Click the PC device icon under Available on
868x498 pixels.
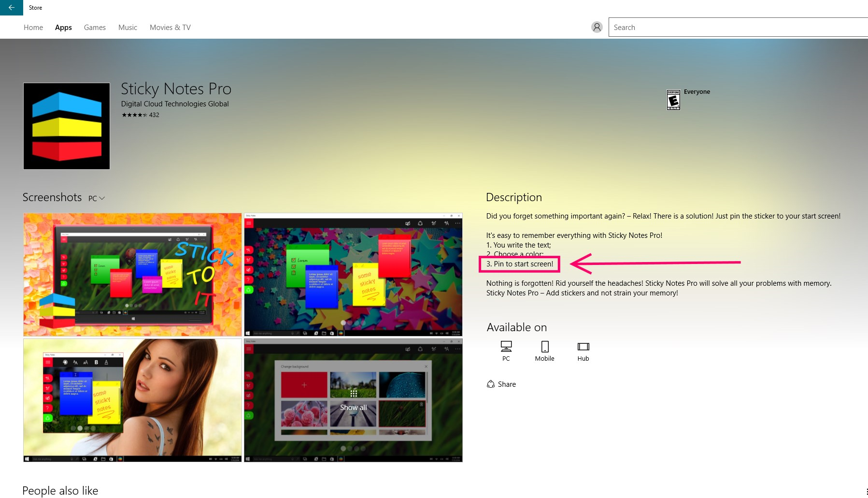506,346
